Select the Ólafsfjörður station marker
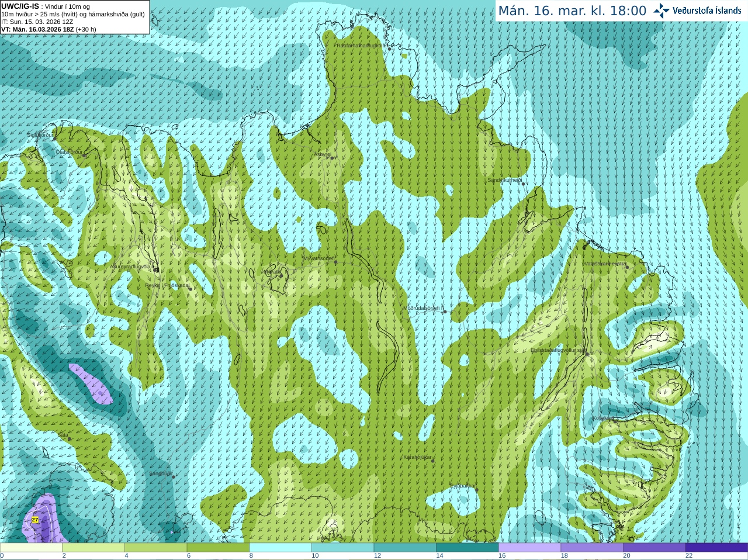 point(85,155)
